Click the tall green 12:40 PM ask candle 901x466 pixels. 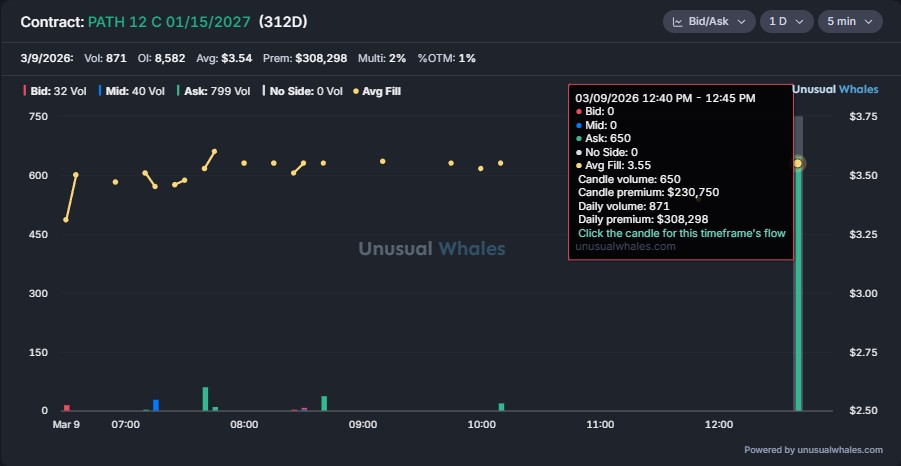coord(798,287)
